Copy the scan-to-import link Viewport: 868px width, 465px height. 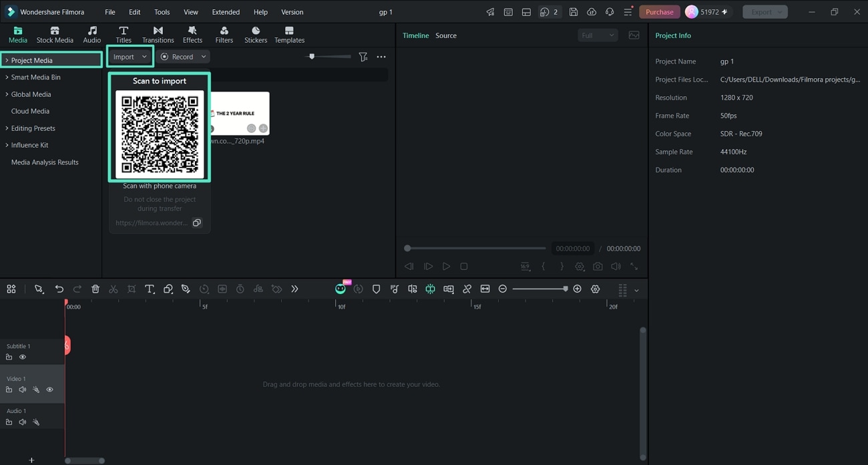pyautogui.click(x=197, y=222)
